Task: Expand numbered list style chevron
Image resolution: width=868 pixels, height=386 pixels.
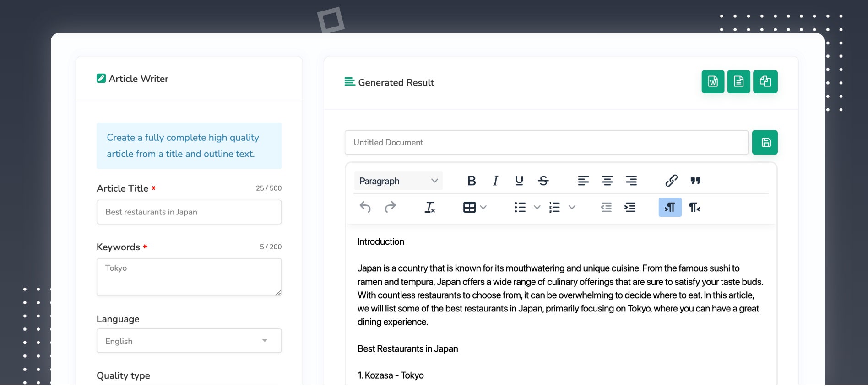Action: click(x=572, y=207)
